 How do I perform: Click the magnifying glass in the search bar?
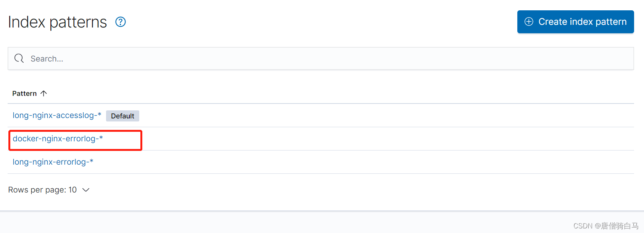[19, 58]
